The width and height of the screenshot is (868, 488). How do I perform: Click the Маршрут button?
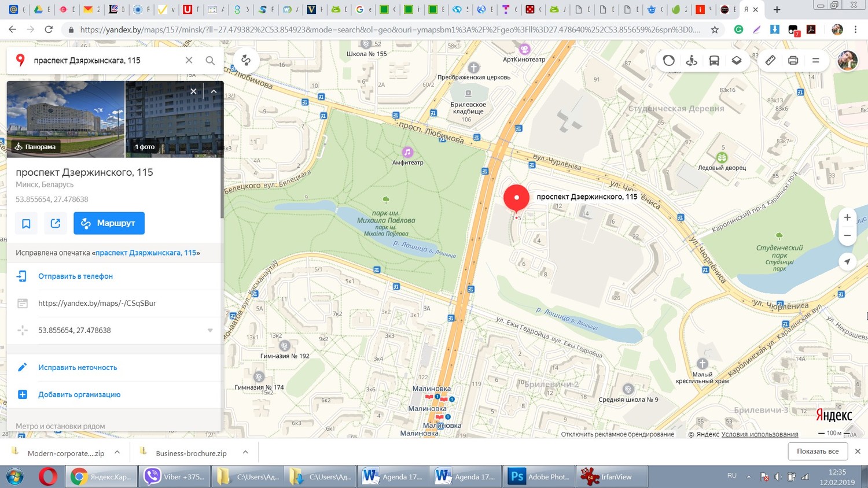pos(109,223)
